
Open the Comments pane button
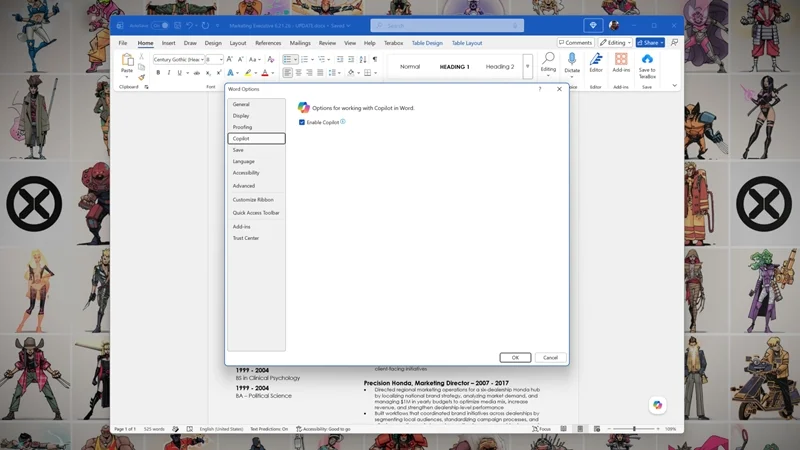click(575, 42)
